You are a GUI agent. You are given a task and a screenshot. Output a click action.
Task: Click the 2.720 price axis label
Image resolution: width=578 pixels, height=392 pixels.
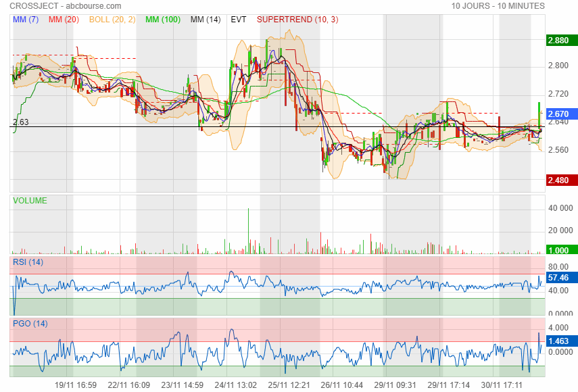[x=558, y=94]
